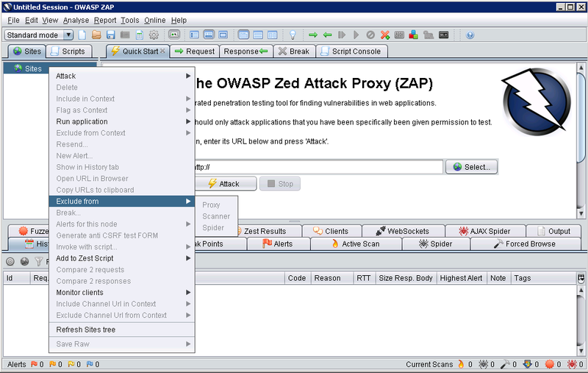Click the Save Session toolbar icon
Image resolution: width=588 pixels, height=373 pixels.
tap(110, 35)
